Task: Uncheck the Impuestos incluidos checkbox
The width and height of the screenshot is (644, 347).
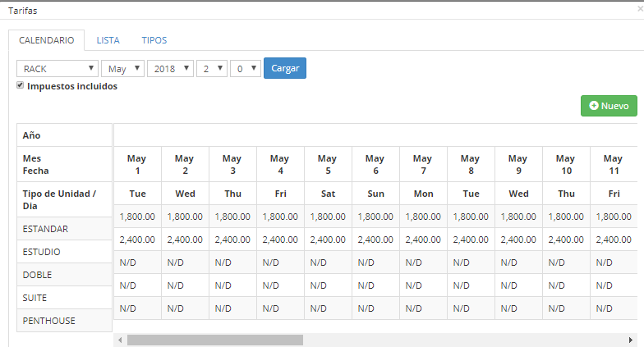Action: (21, 85)
